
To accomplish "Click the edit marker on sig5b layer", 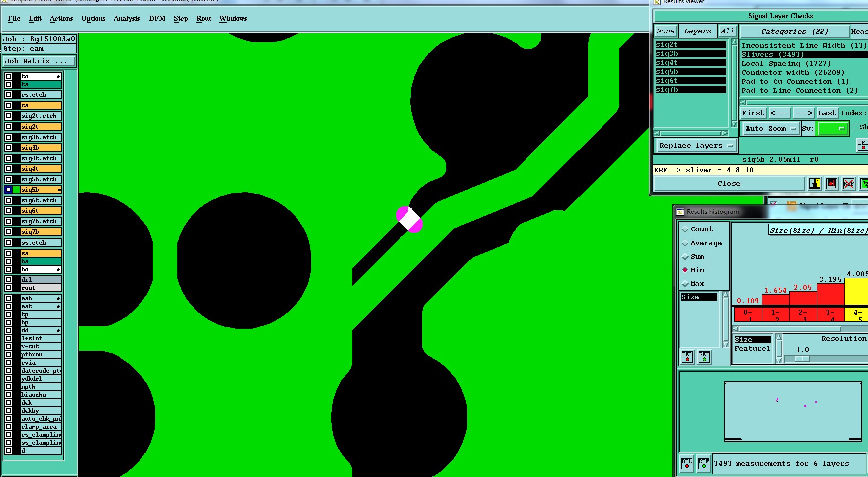I will tap(59, 190).
